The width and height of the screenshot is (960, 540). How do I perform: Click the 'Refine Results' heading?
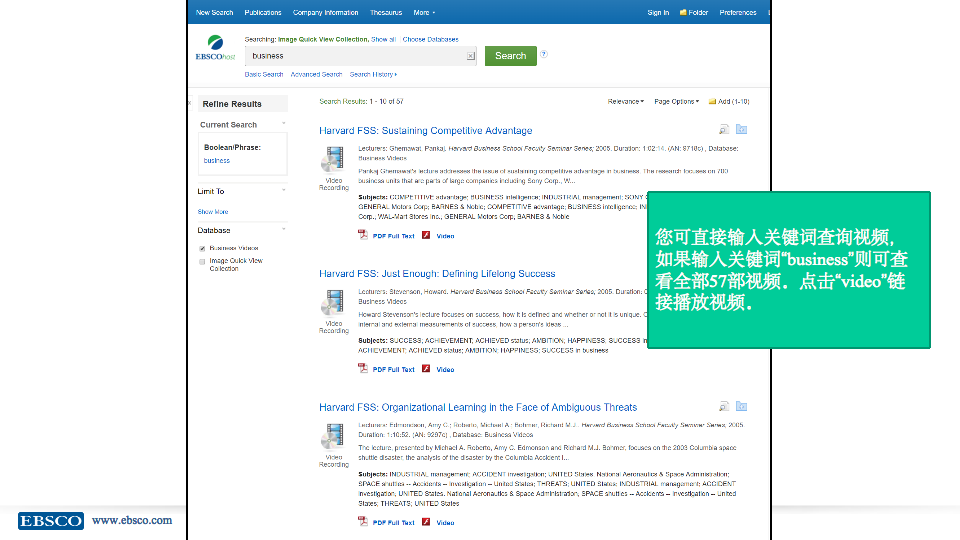coord(232,104)
